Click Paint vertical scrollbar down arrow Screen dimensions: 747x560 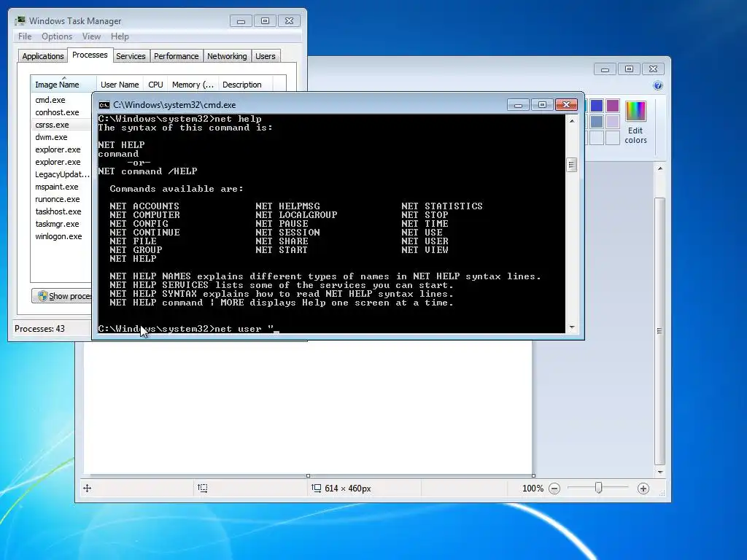point(659,472)
